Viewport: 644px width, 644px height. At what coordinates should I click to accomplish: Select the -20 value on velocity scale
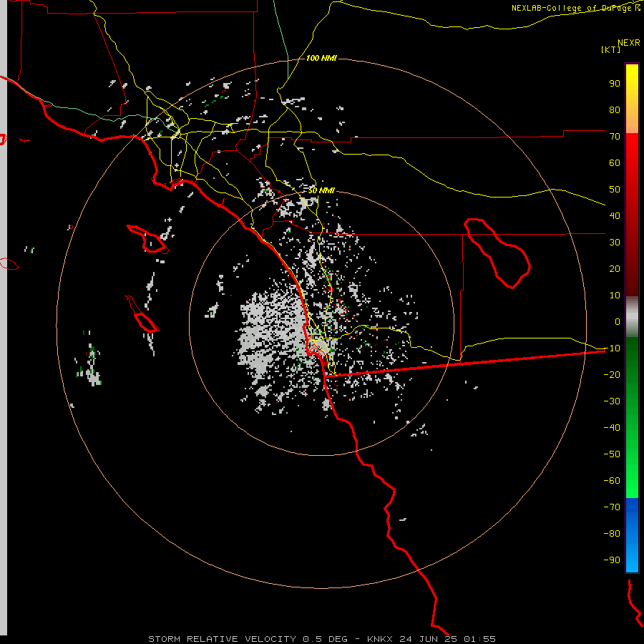pos(612,375)
